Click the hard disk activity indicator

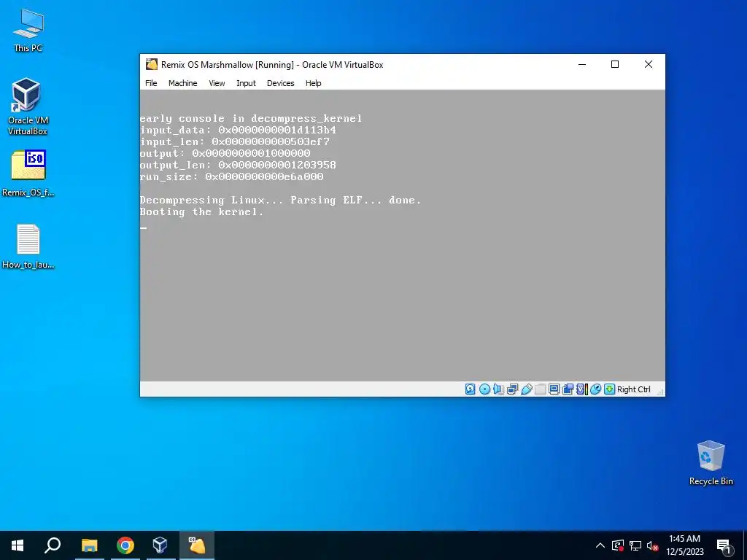coord(471,389)
